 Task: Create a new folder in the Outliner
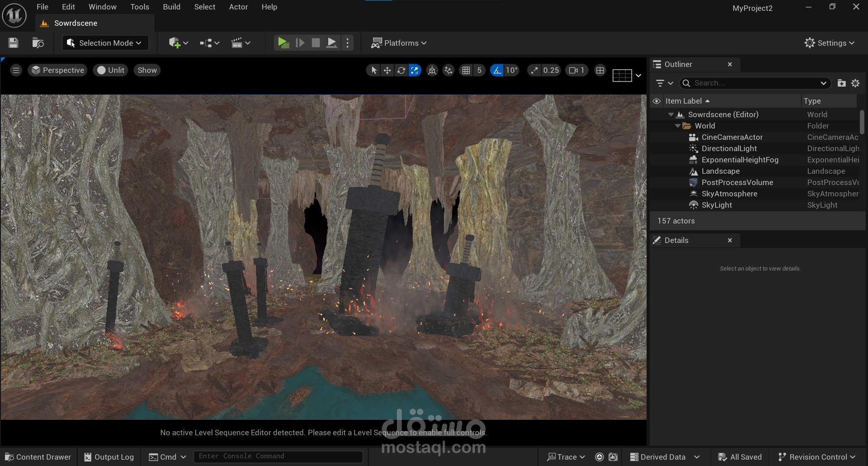point(841,83)
